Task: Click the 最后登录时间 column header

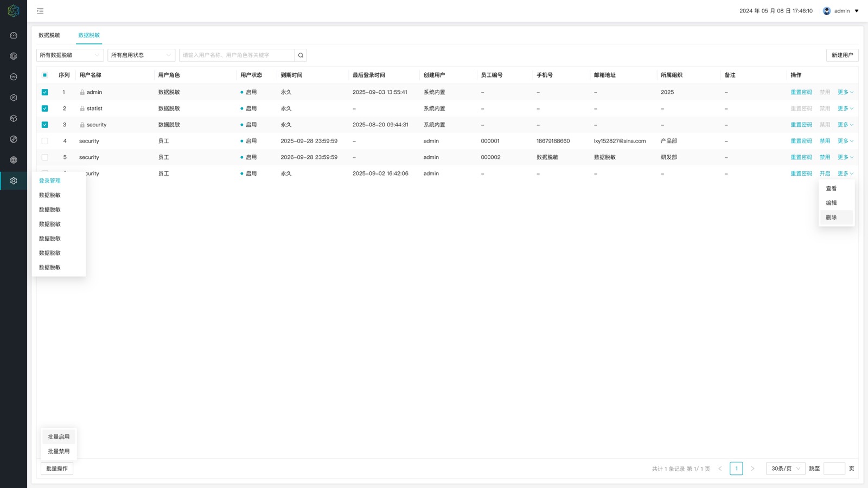Action: (369, 75)
